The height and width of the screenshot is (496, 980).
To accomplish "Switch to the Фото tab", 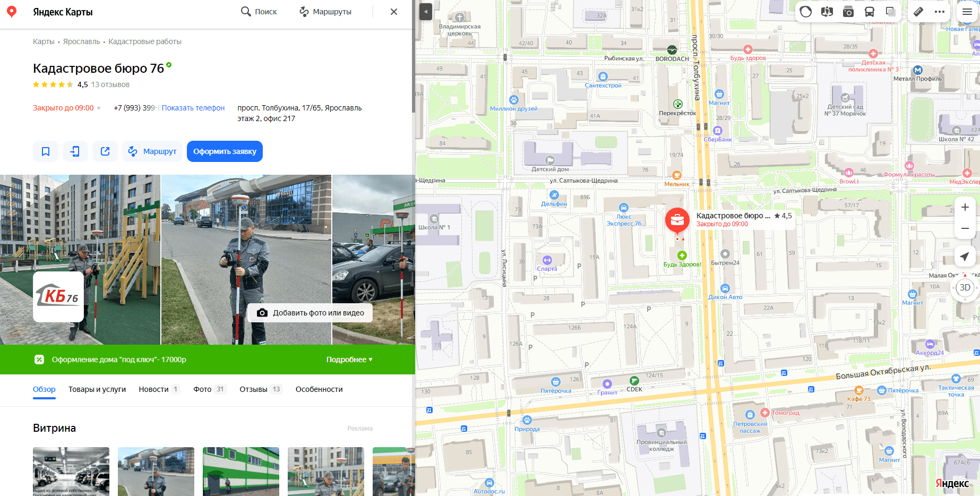I will [210, 389].
